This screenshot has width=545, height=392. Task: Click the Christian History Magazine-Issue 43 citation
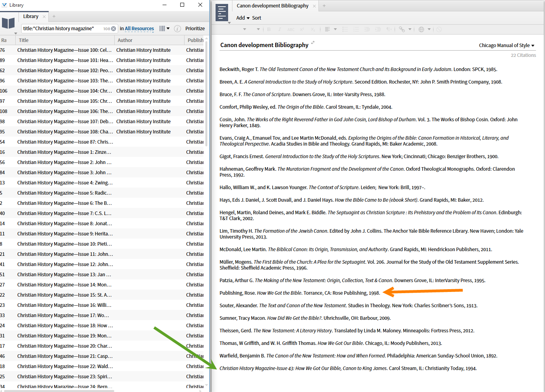coord(348,368)
